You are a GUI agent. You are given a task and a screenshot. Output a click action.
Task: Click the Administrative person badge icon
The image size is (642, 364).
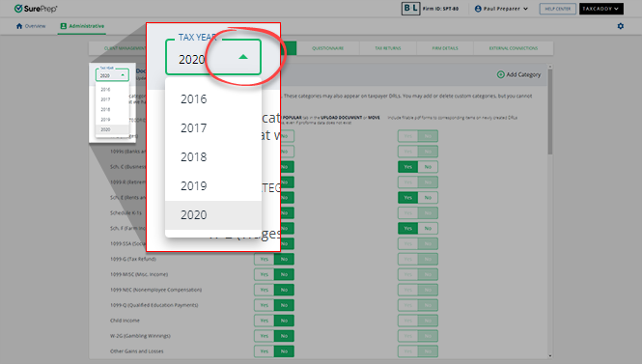(64, 26)
